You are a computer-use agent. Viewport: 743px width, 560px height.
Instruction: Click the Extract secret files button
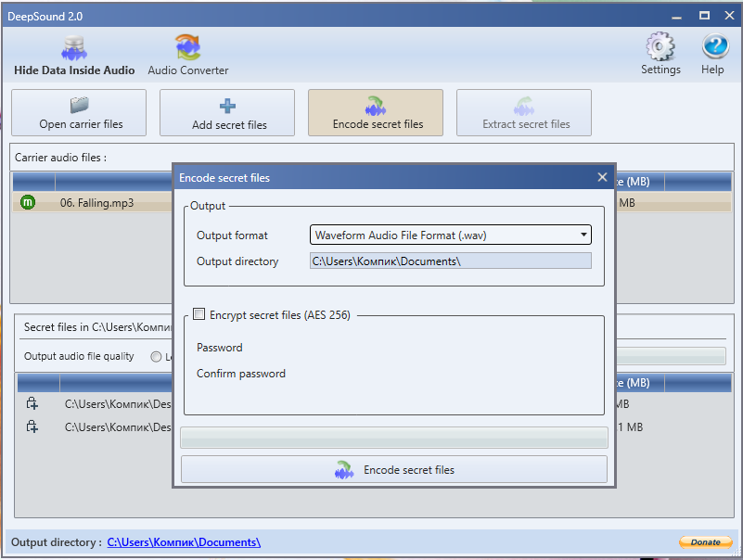click(x=524, y=113)
